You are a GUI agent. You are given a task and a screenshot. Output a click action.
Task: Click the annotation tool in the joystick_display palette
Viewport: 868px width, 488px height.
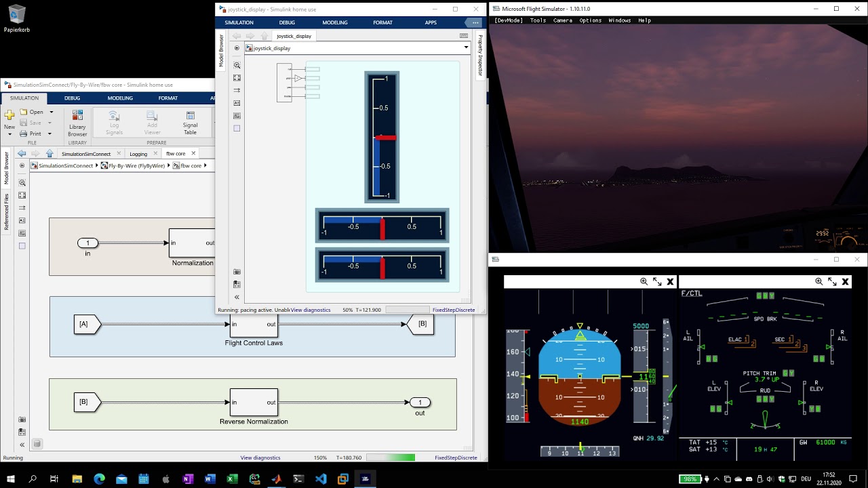coord(237,103)
